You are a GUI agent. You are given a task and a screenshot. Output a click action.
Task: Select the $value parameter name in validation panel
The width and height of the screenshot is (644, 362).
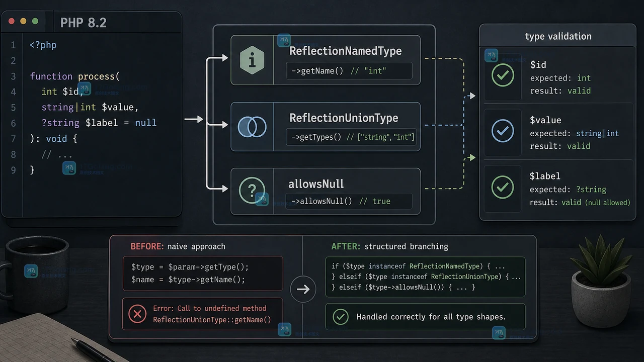545,120
